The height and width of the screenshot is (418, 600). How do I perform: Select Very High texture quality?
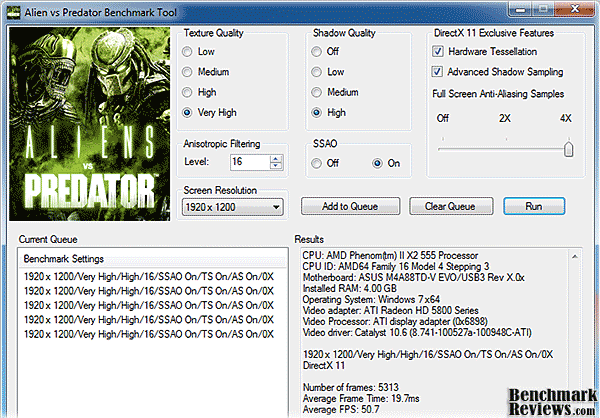pyautogui.click(x=187, y=113)
